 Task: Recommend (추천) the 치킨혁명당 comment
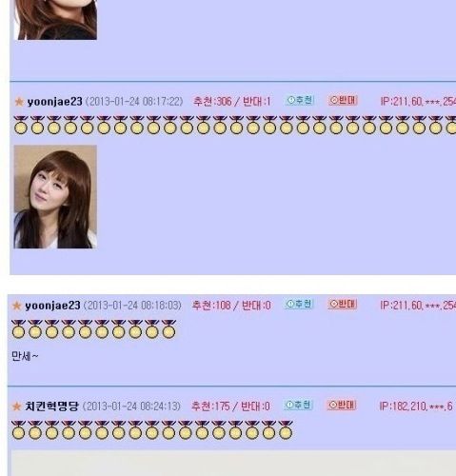tap(298, 405)
